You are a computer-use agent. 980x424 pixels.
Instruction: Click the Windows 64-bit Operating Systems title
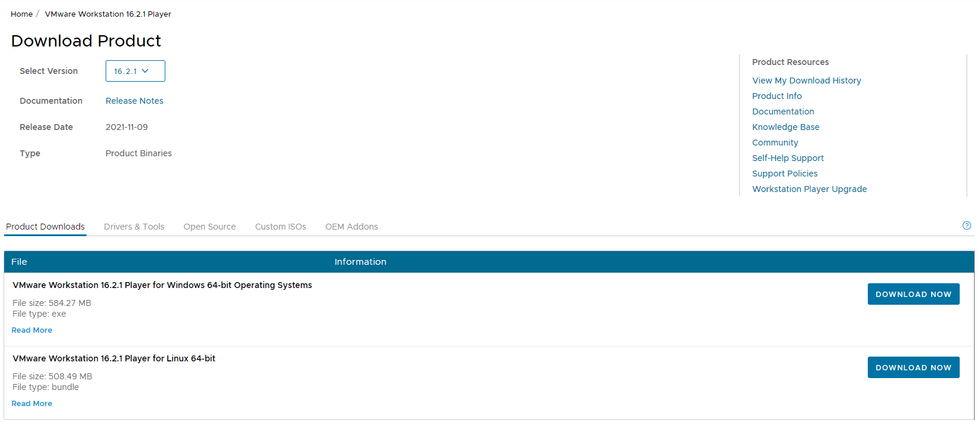coord(162,285)
